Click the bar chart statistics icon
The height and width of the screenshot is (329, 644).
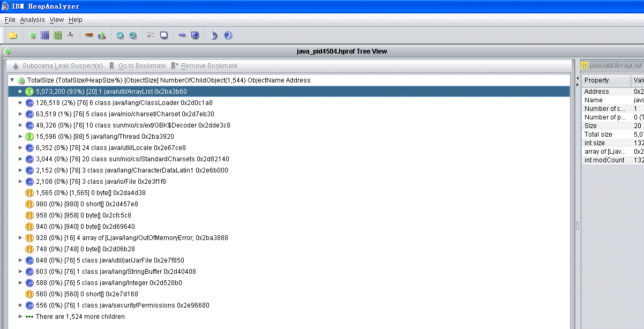tap(101, 35)
